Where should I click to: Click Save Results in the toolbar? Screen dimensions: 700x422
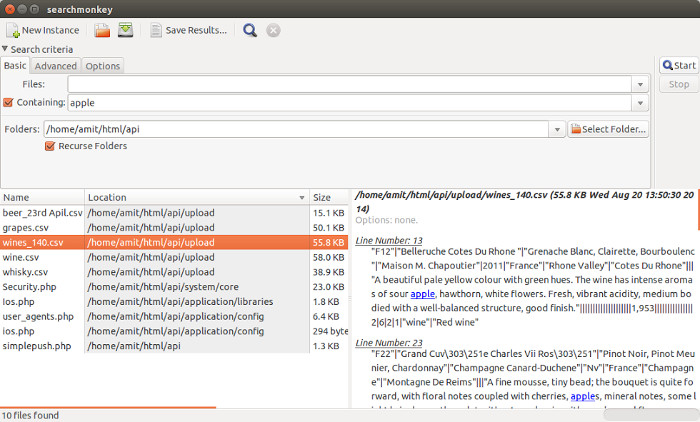click(x=189, y=30)
